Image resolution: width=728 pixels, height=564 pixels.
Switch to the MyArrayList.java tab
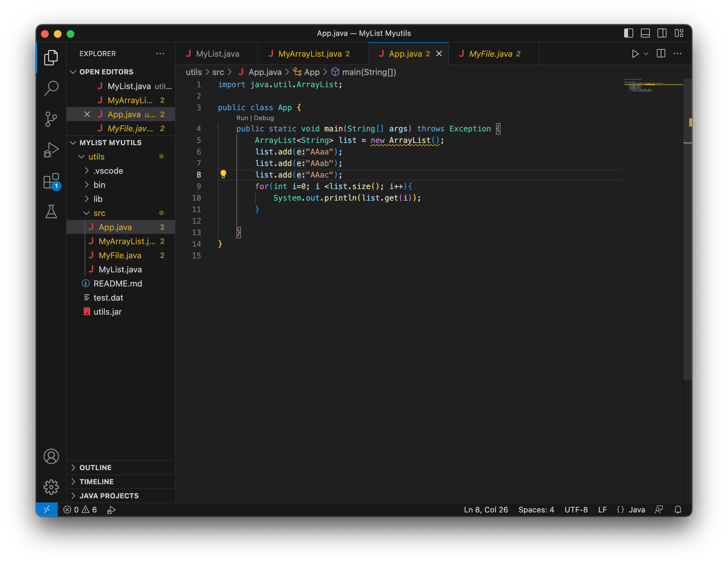coord(313,54)
